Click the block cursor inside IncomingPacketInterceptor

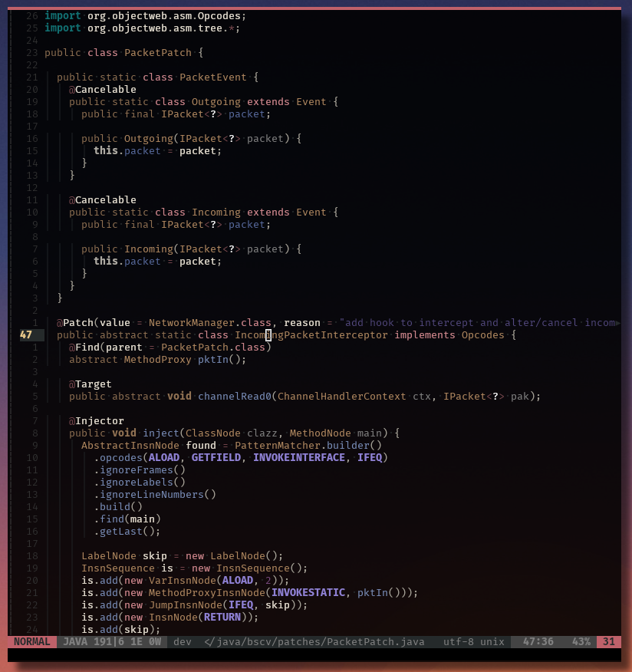tap(268, 334)
